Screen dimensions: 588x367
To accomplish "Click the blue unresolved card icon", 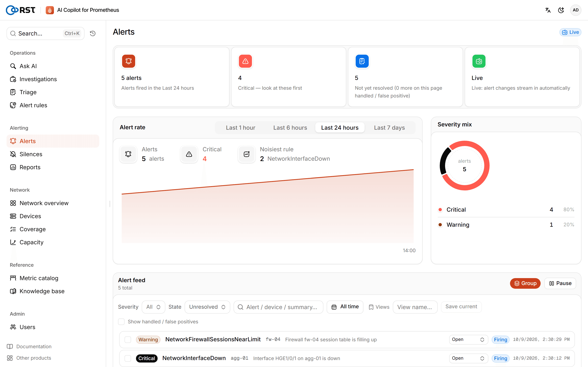I will pyautogui.click(x=362, y=61).
